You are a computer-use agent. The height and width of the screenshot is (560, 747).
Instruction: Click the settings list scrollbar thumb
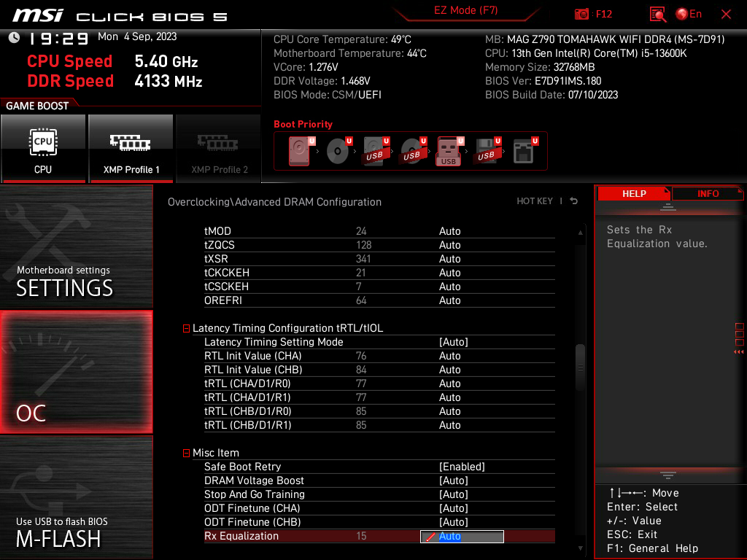(x=580, y=367)
